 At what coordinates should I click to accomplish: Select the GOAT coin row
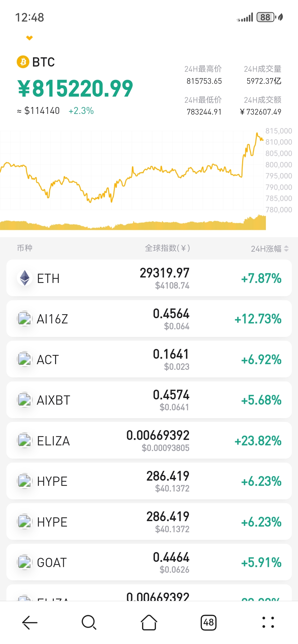coord(149,562)
